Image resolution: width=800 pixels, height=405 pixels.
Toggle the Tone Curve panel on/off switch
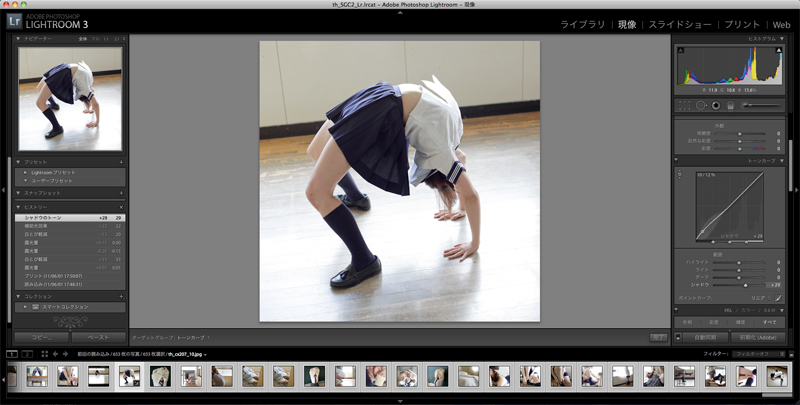[x=676, y=160]
